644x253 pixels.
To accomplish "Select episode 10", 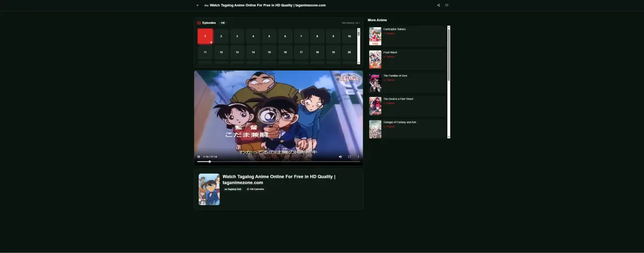I will 349,36.
